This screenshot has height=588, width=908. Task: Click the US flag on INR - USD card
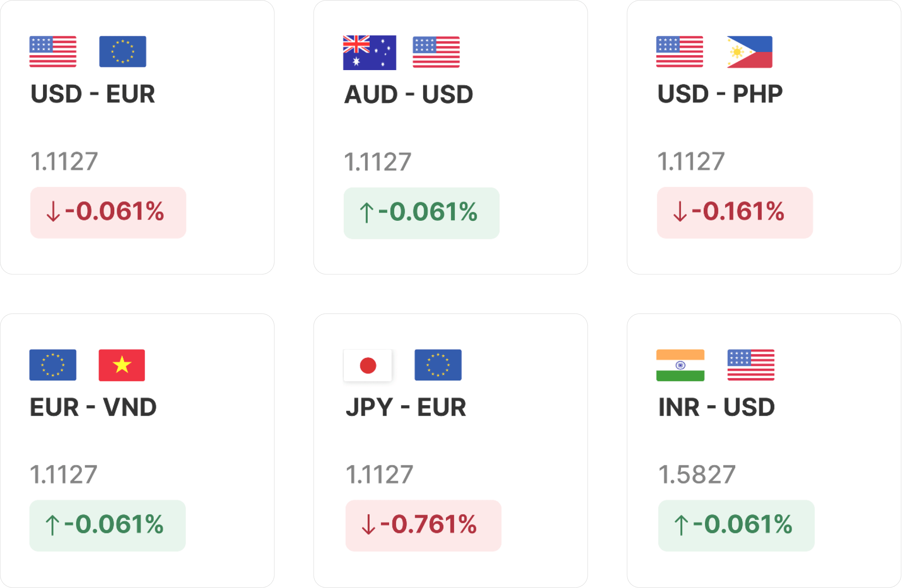pos(751,365)
